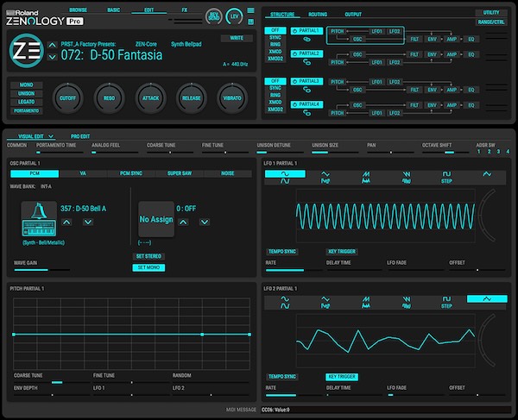
Task: Click the WRITE button
Action: click(x=237, y=38)
